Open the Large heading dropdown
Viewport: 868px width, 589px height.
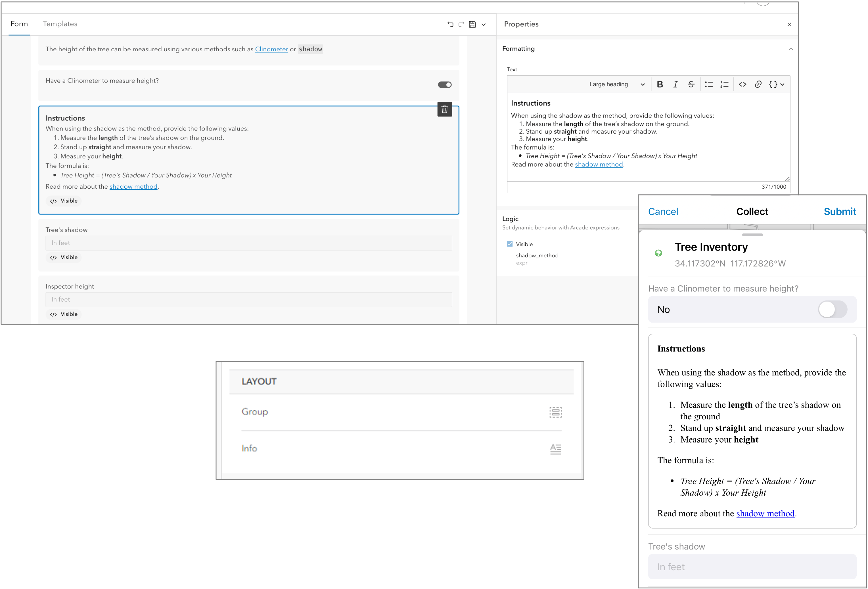(616, 84)
